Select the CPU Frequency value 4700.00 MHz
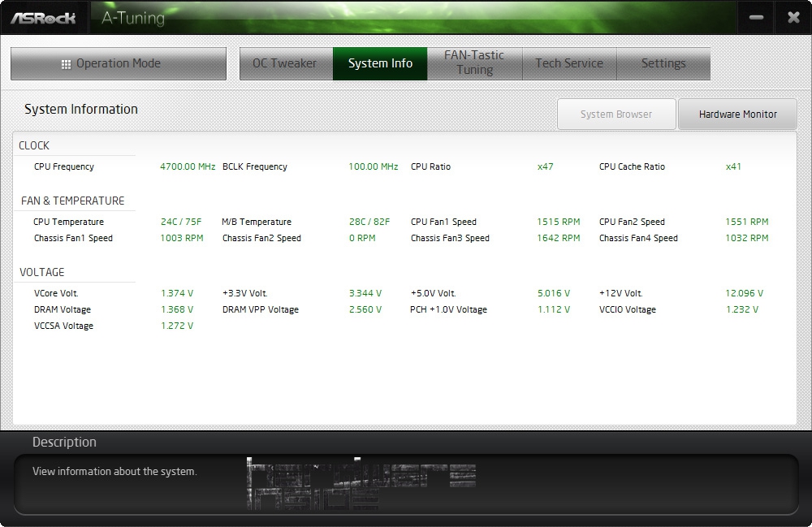This screenshot has height=527, width=812. 188,166
